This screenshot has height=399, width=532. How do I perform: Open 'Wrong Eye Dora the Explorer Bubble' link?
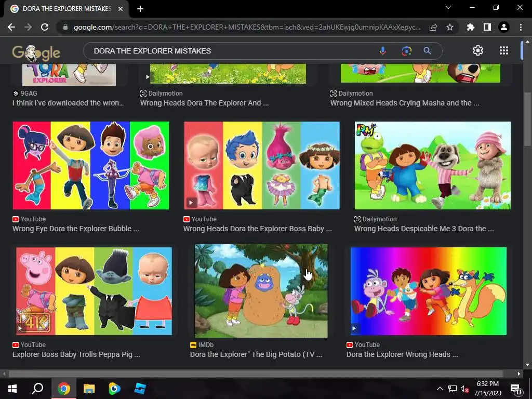(76, 229)
